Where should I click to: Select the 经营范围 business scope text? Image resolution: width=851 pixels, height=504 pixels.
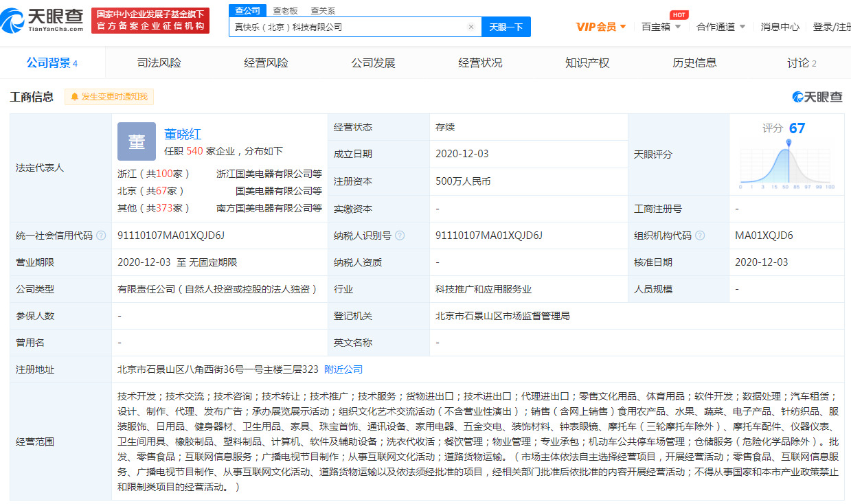[479, 442]
